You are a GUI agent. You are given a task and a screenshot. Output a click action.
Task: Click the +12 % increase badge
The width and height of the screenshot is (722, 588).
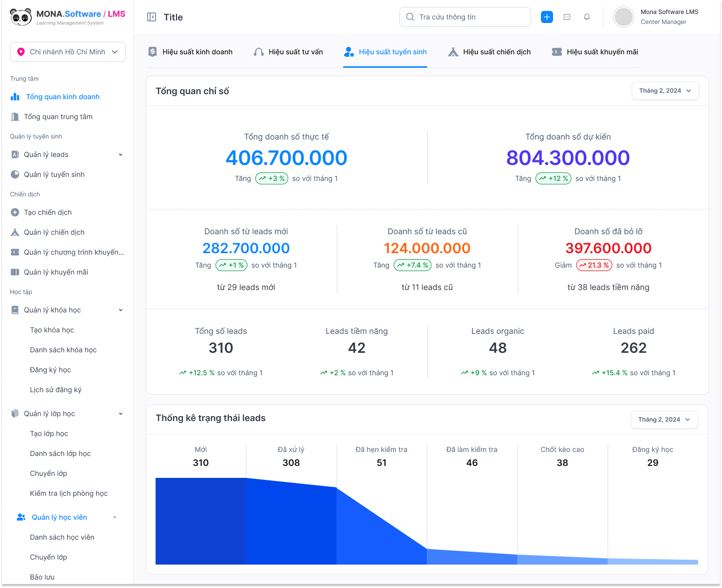click(x=553, y=178)
